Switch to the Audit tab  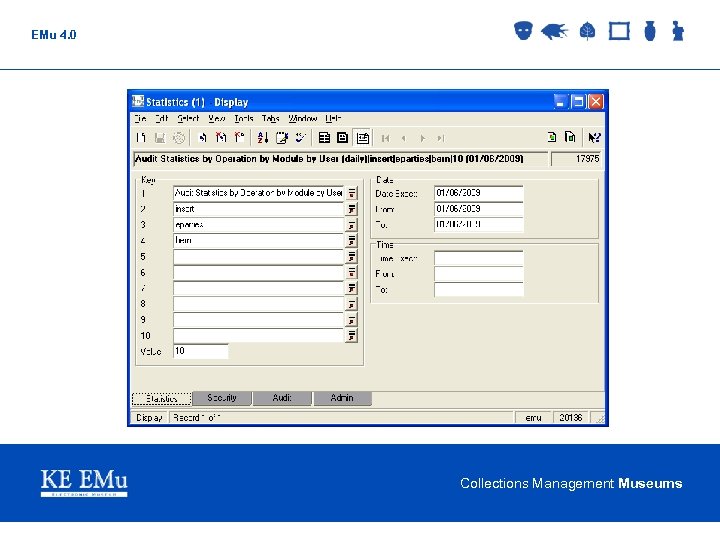(282, 398)
